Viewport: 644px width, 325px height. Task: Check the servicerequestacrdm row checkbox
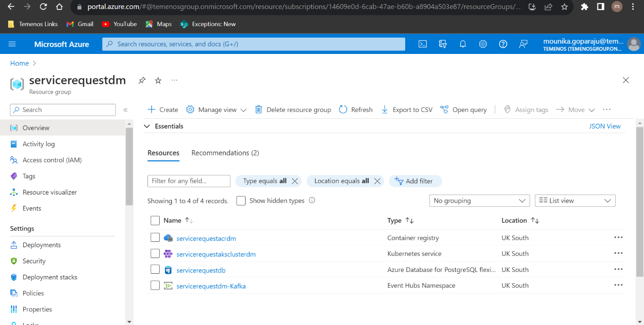click(x=155, y=238)
